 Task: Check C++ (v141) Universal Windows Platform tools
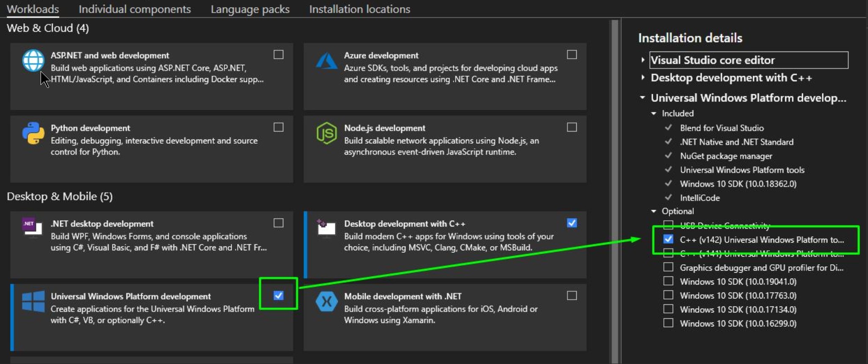(x=668, y=253)
